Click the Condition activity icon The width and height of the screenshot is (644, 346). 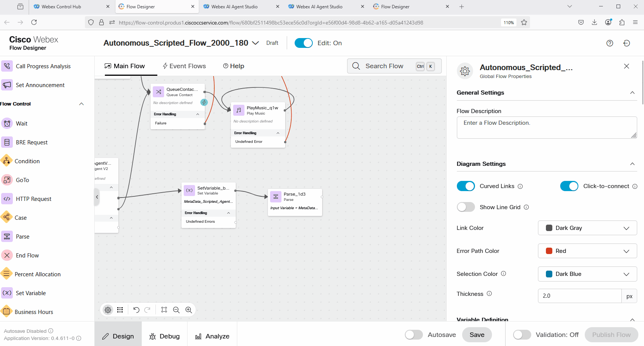point(7,161)
